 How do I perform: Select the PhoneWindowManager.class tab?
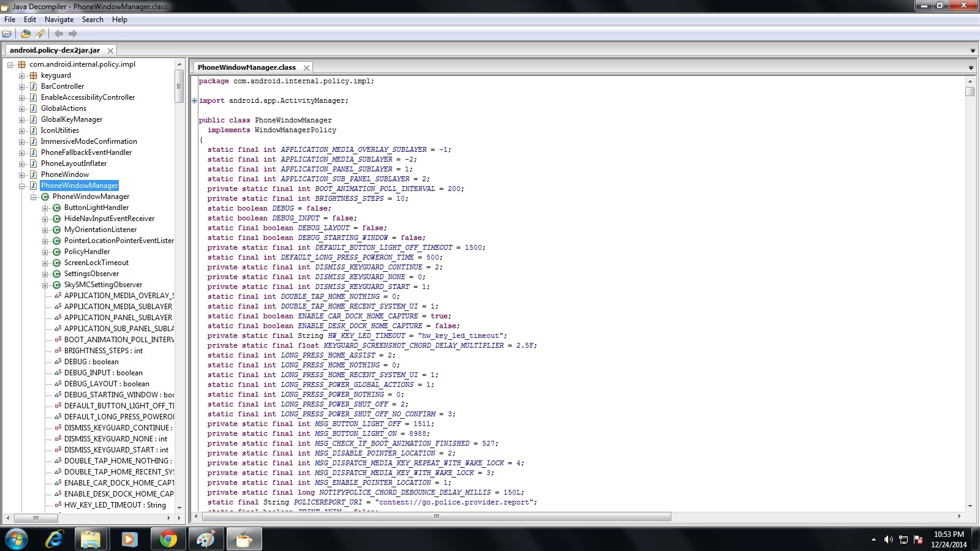point(247,67)
